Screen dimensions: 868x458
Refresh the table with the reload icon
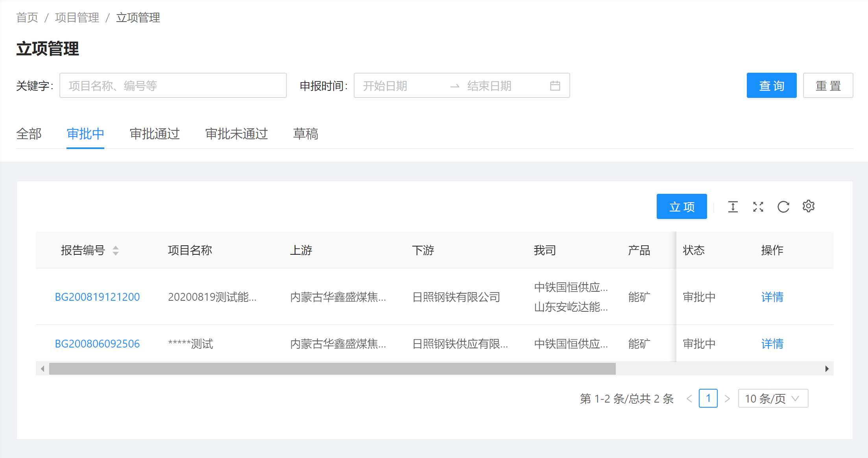tap(783, 207)
